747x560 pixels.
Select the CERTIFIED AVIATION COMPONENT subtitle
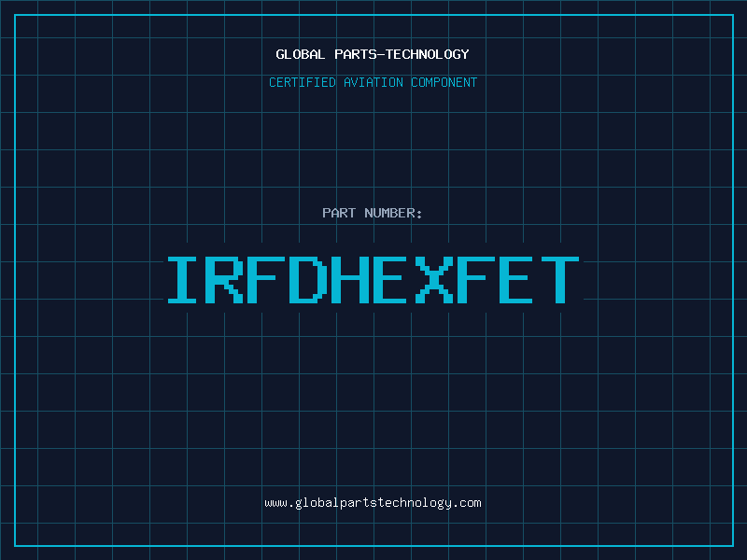pos(373,82)
